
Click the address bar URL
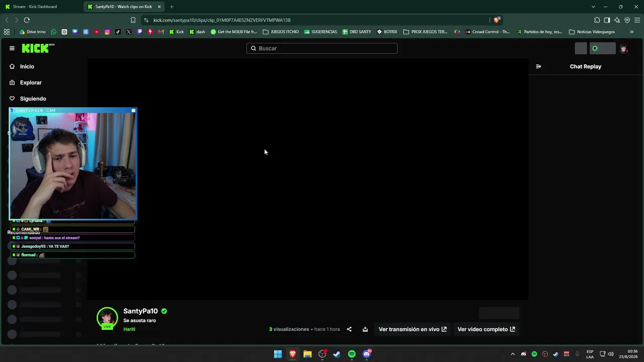pyautogui.click(x=222, y=20)
